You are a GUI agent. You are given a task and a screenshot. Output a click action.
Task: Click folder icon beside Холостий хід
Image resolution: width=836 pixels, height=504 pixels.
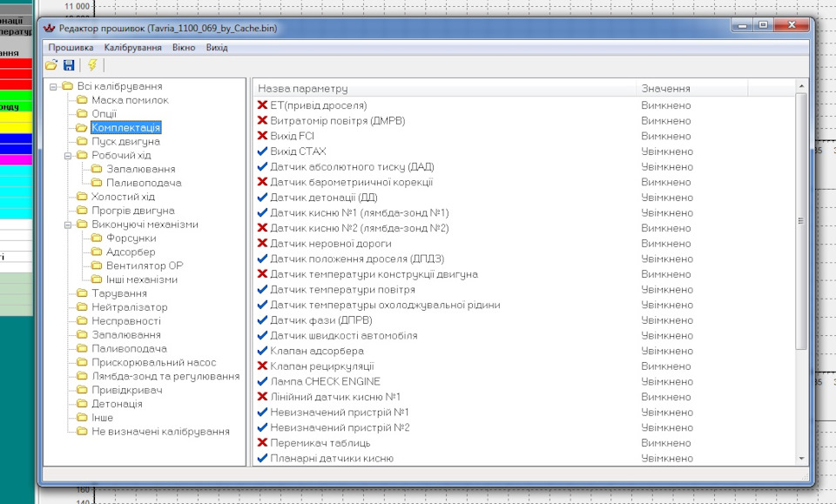[x=82, y=197]
